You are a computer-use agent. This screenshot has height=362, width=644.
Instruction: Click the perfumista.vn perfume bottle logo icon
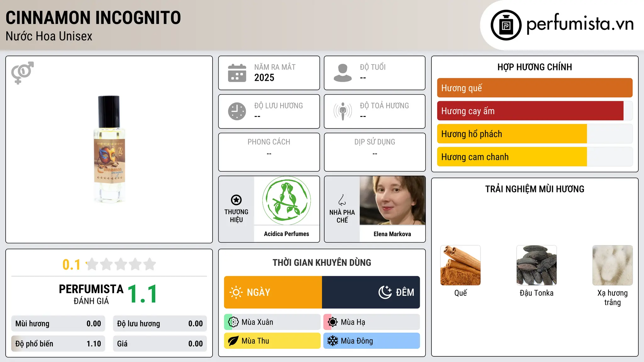click(506, 25)
